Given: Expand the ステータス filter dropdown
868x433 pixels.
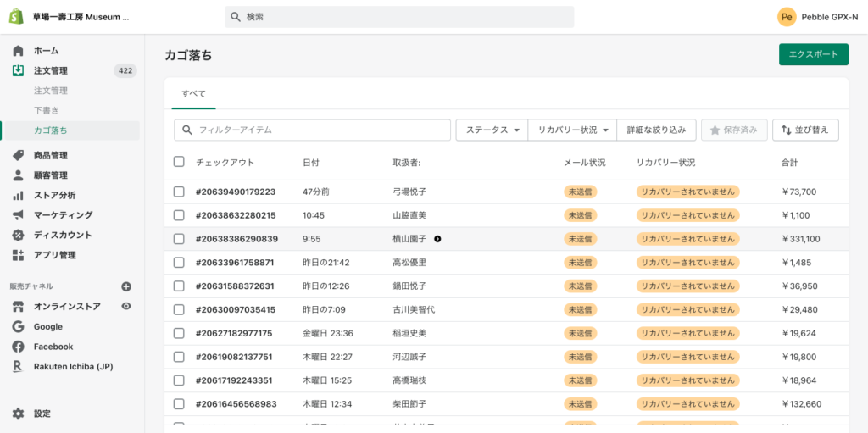Looking at the screenshot, I should click(x=492, y=130).
